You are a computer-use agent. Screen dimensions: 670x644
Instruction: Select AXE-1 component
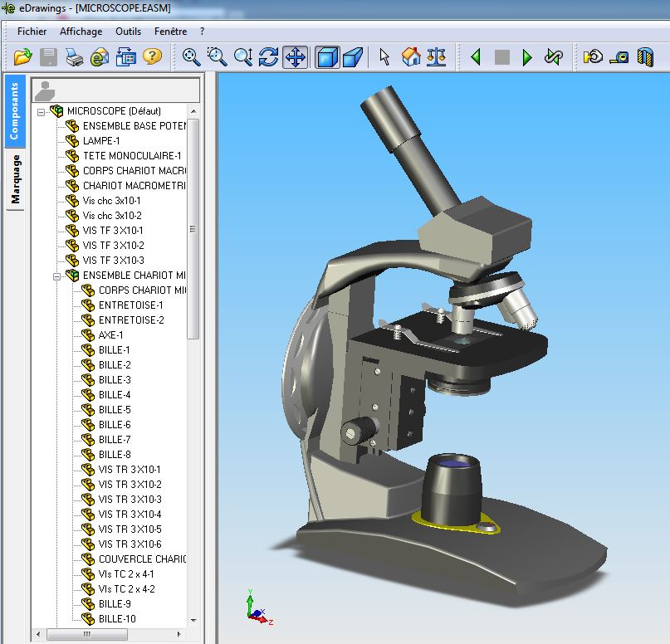[110, 335]
